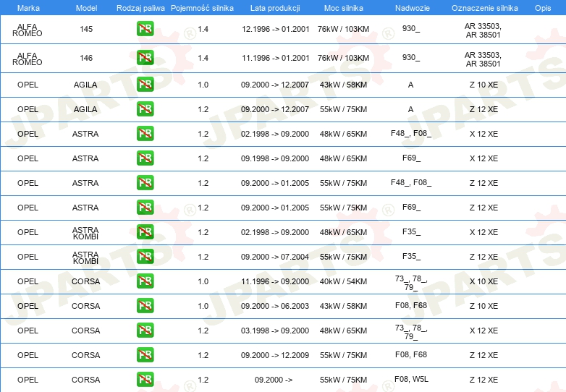Click power value 40kW / 54KM
The height and width of the screenshot is (392, 566).
(343, 281)
